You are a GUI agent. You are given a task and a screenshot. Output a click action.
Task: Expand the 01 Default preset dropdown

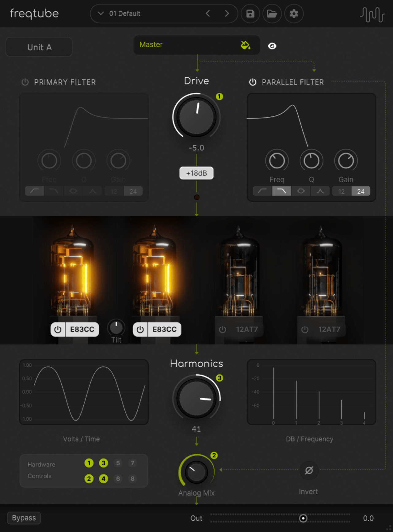point(101,13)
